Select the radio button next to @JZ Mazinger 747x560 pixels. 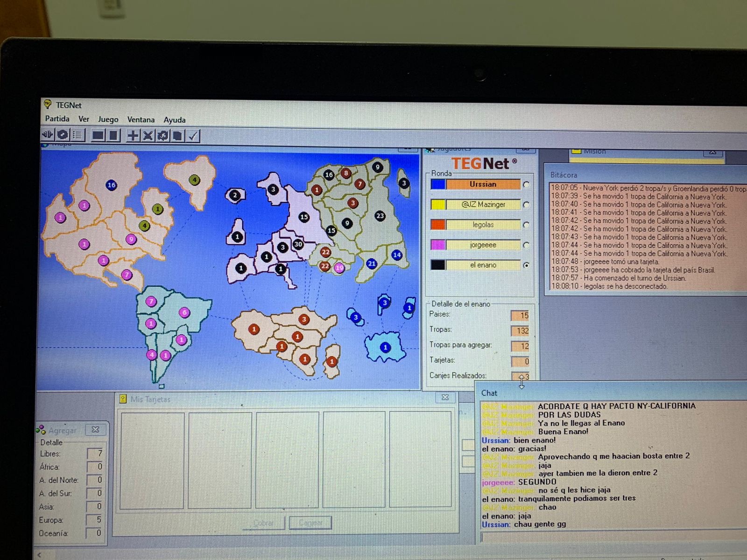[527, 205]
